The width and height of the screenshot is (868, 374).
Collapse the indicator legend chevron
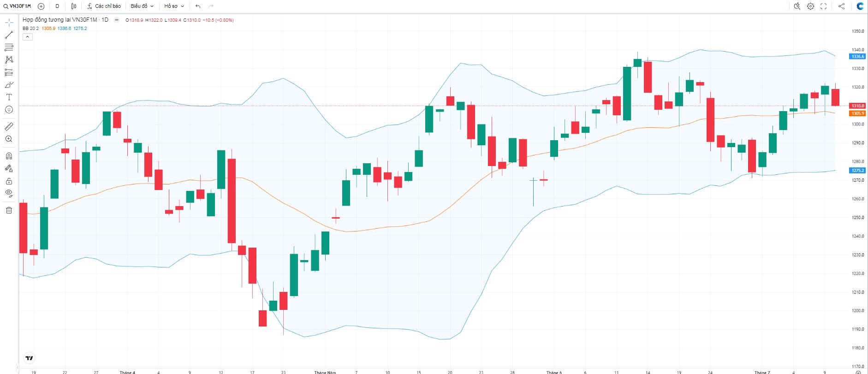point(28,37)
